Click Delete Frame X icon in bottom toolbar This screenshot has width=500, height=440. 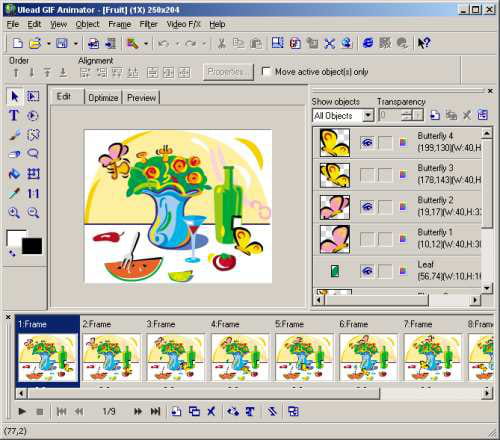tap(211, 412)
